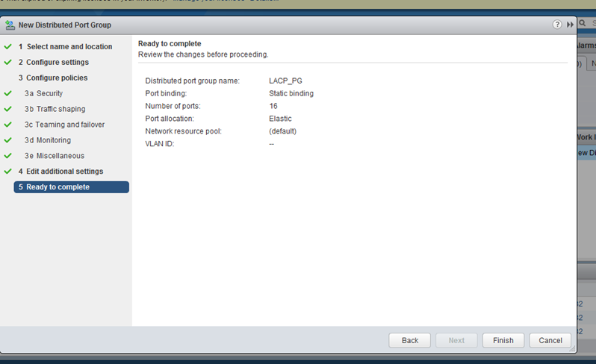Click the disabled Next button

(456, 340)
